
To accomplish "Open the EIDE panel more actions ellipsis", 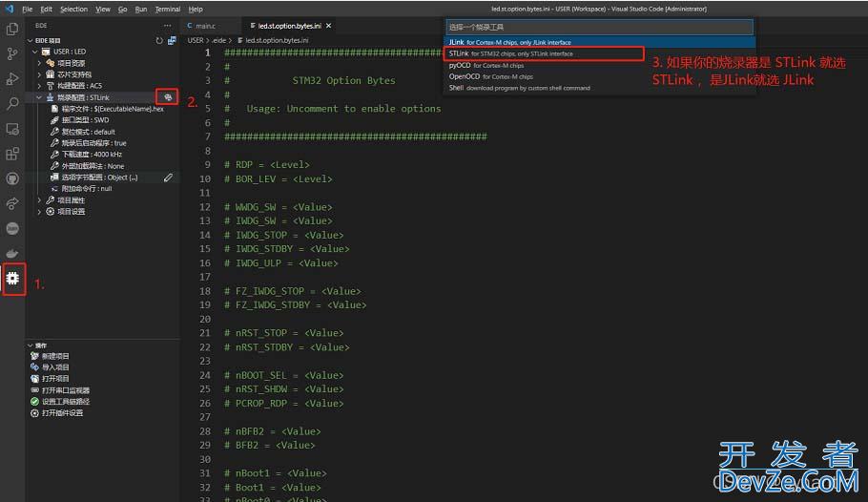I will [167, 26].
